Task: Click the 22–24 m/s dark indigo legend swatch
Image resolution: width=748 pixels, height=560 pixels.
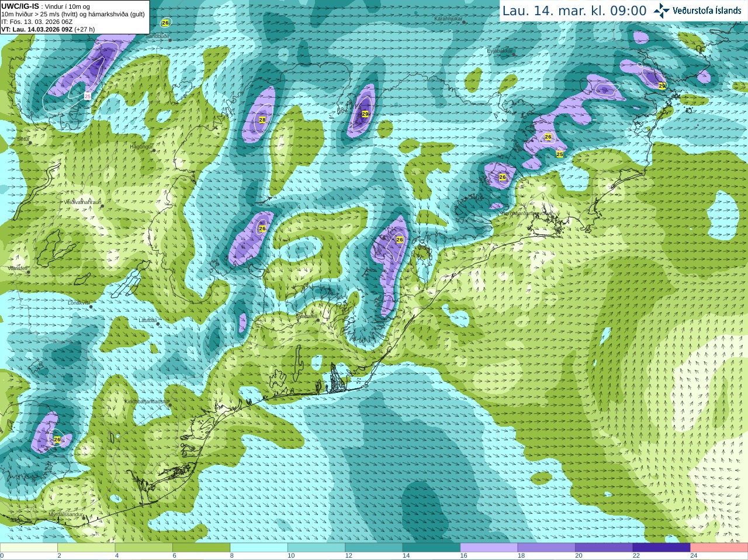Action: click(662, 548)
